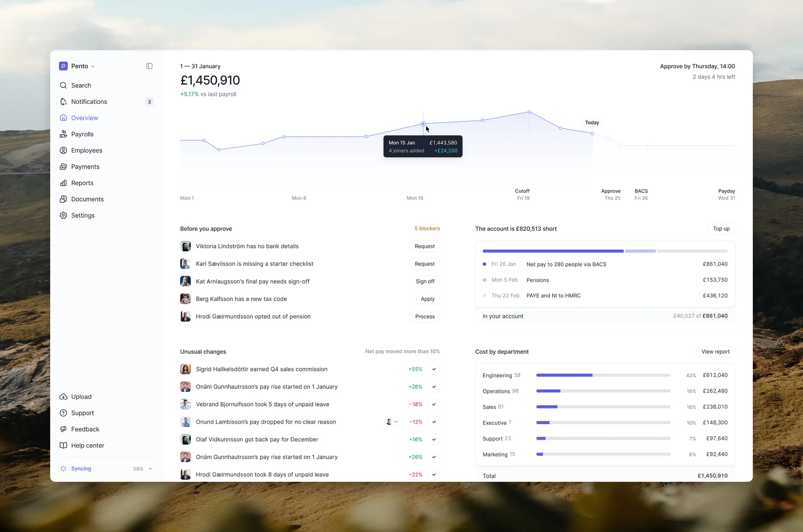Tick the check for Sigrid's sales commission
The image size is (803, 532).
pos(434,369)
